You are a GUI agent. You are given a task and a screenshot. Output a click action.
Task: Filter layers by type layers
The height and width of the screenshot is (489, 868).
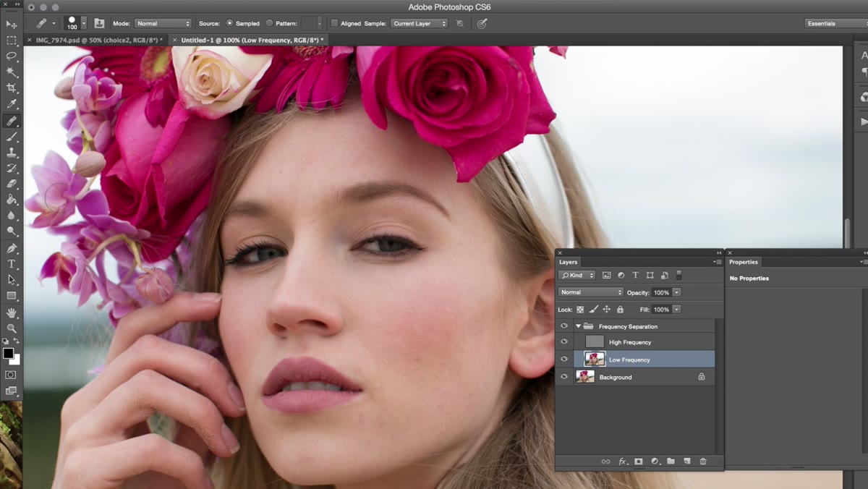[x=635, y=276]
